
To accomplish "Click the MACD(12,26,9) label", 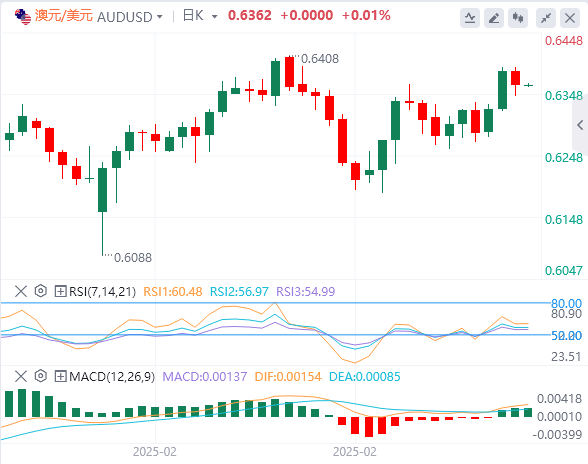I will click(x=112, y=376).
